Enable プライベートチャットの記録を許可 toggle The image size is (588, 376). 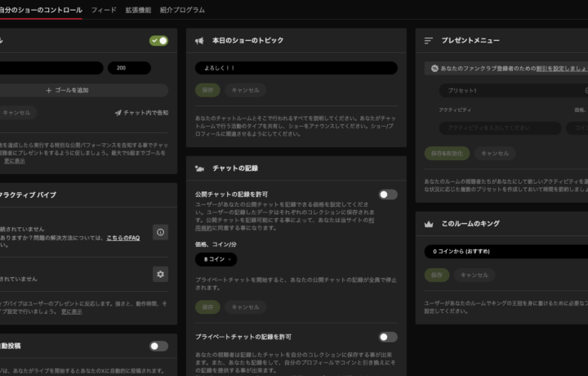tap(388, 337)
